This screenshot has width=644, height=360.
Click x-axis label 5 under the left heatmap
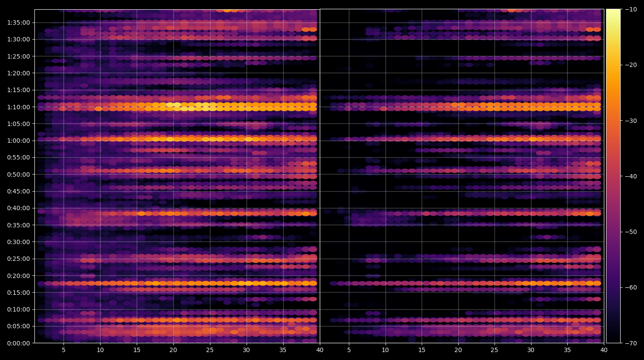[x=64, y=350]
